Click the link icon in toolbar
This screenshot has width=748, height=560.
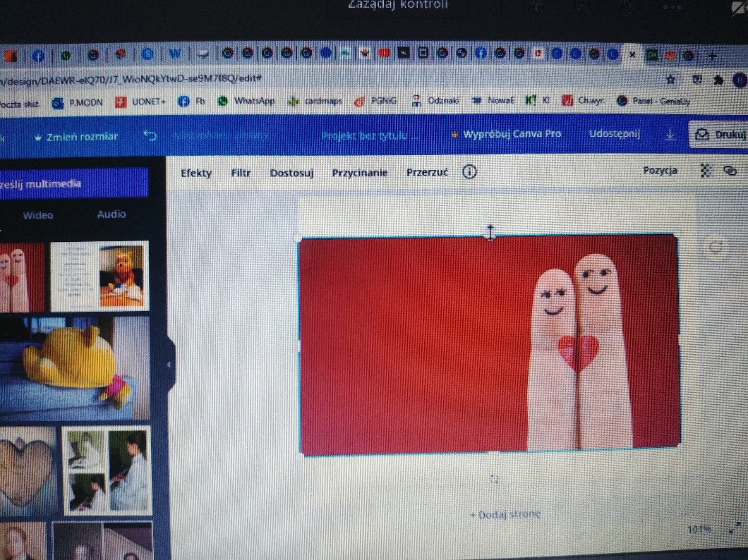coord(730,171)
